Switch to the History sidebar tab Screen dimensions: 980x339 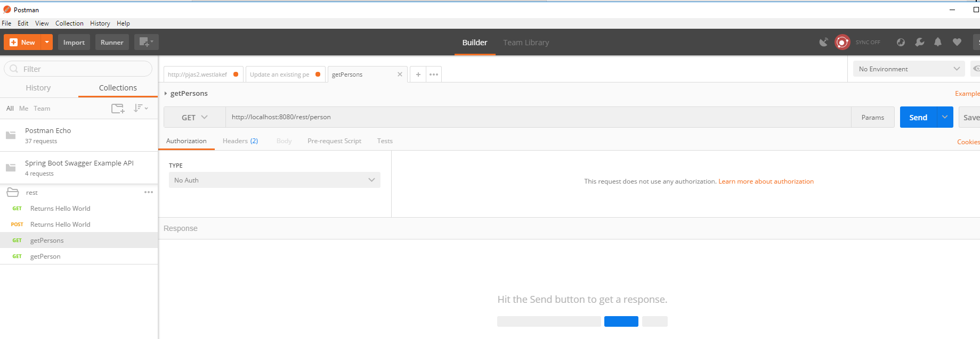pos(38,88)
